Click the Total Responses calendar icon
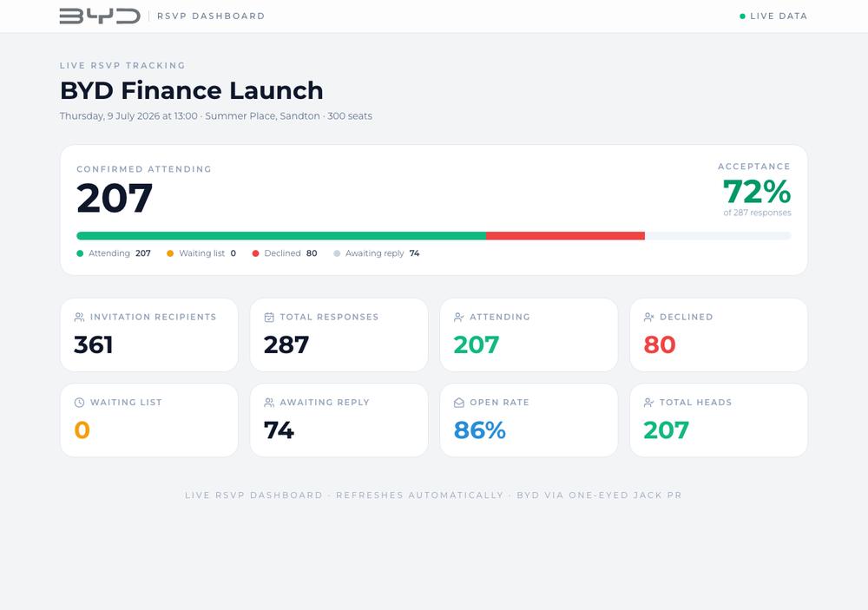 269,318
